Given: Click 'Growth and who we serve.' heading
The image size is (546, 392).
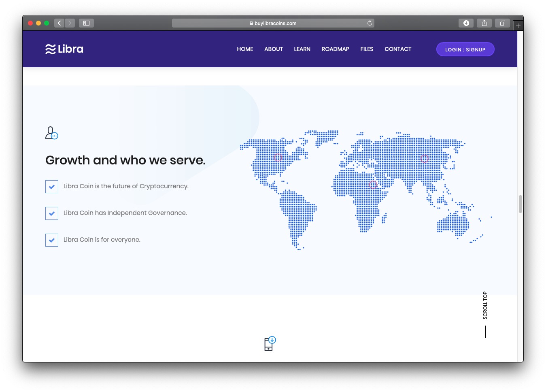Looking at the screenshot, I should click(125, 160).
